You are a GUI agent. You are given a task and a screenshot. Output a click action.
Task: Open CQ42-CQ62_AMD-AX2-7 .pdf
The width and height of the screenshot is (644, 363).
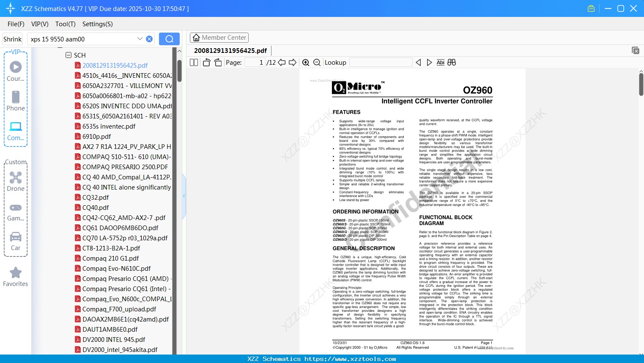coord(124,217)
